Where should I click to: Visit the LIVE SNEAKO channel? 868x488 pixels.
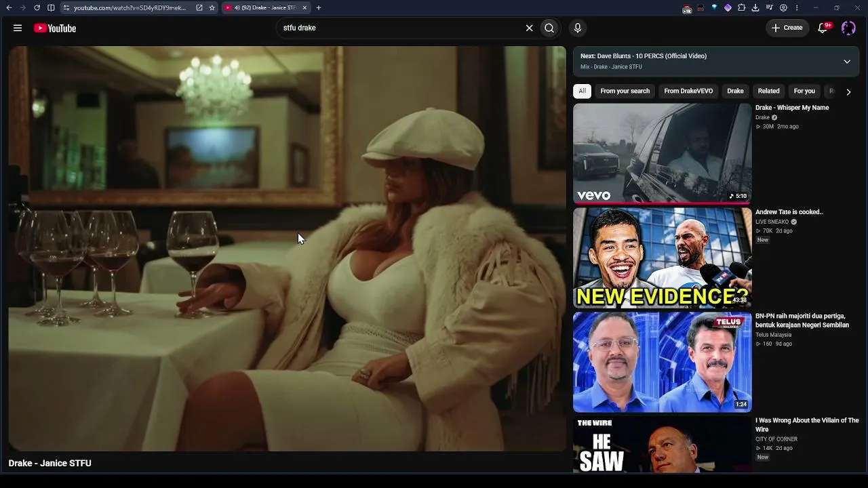click(x=772, y=222)
